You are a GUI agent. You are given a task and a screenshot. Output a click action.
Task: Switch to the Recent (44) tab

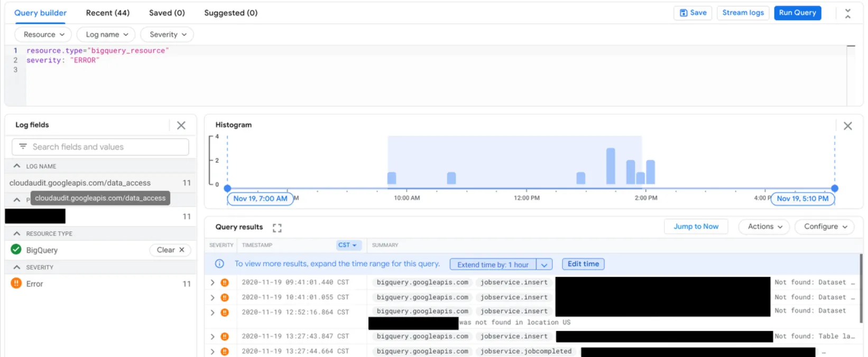coord(108,13)
